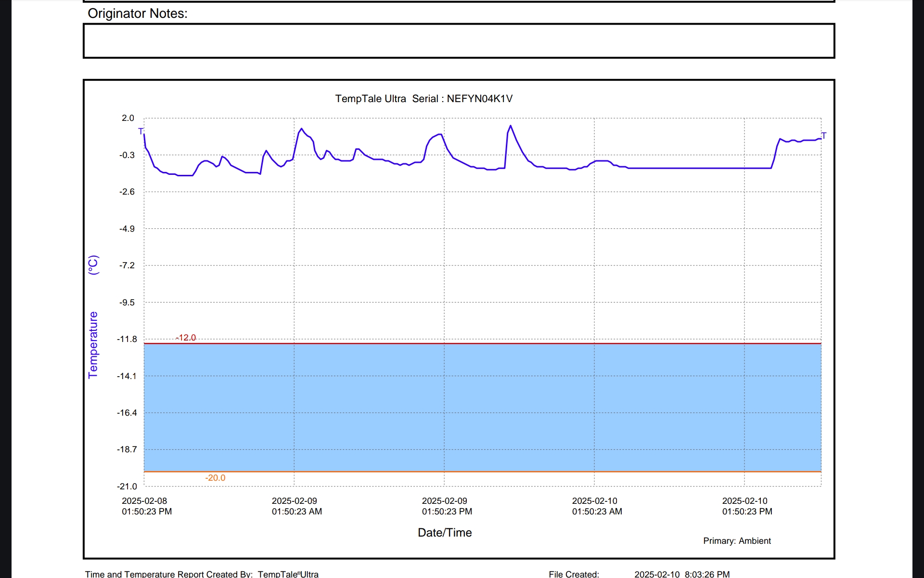Click the end 'T' marker on curve
924x578 pixels.
click(824, 136)
